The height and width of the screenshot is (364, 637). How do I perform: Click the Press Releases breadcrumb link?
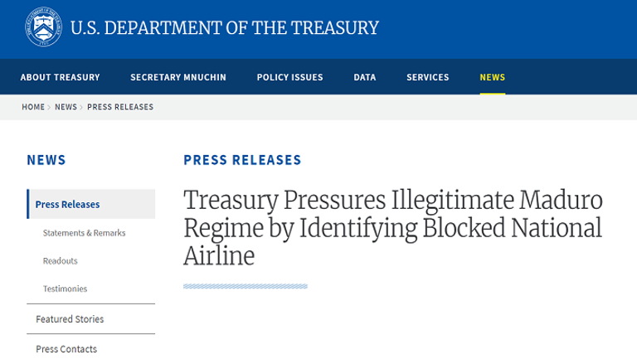tap(120, 107)
